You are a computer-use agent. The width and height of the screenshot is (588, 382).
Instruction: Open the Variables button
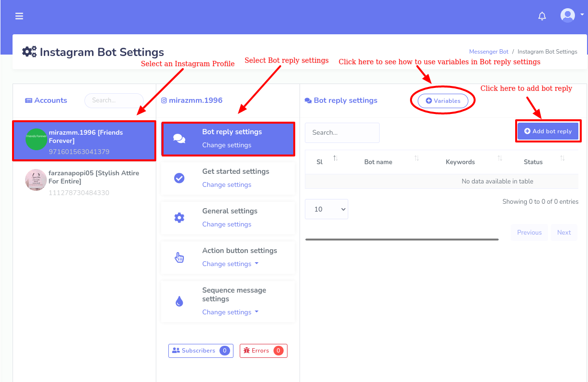tap(443, 101)
